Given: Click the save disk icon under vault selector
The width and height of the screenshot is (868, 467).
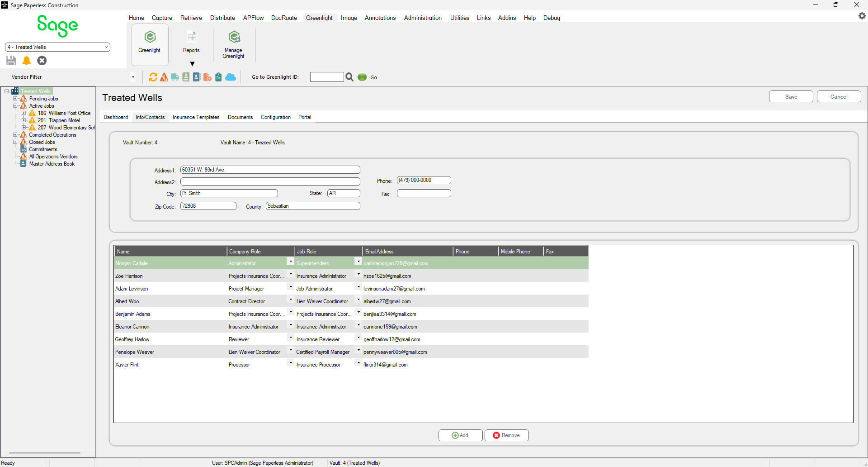Looking at the screenshot, I should tap(11, 61).
